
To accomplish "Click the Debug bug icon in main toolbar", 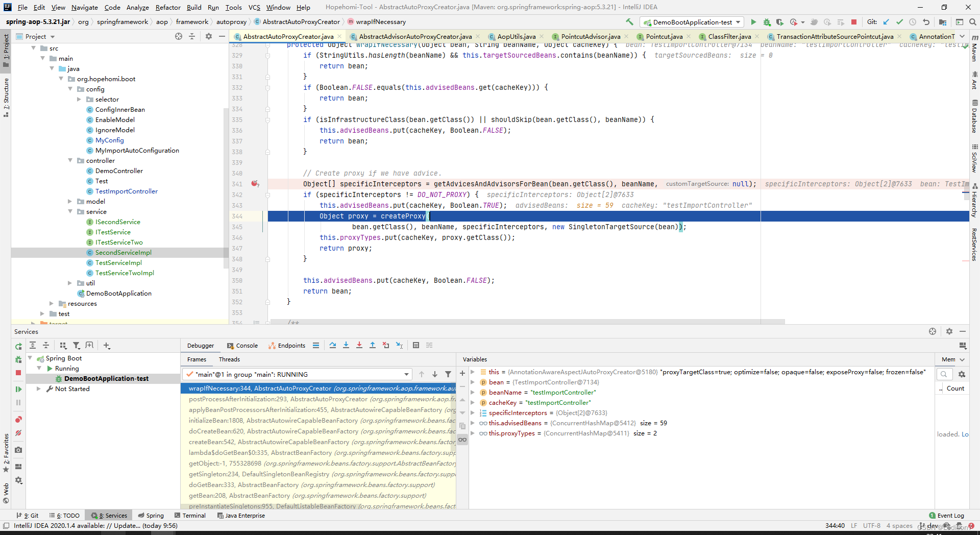I will click(767, 22).
